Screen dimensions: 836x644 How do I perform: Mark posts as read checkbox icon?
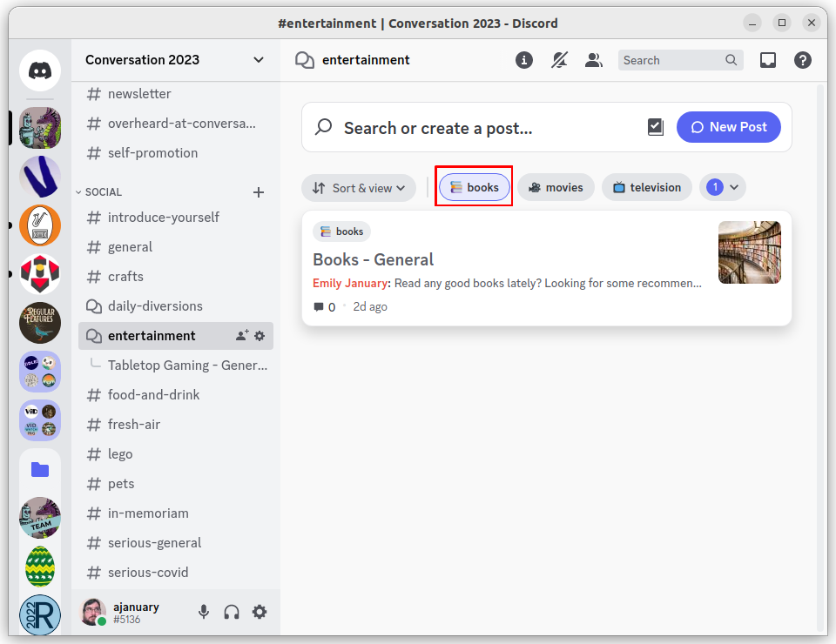pos(655,127)
